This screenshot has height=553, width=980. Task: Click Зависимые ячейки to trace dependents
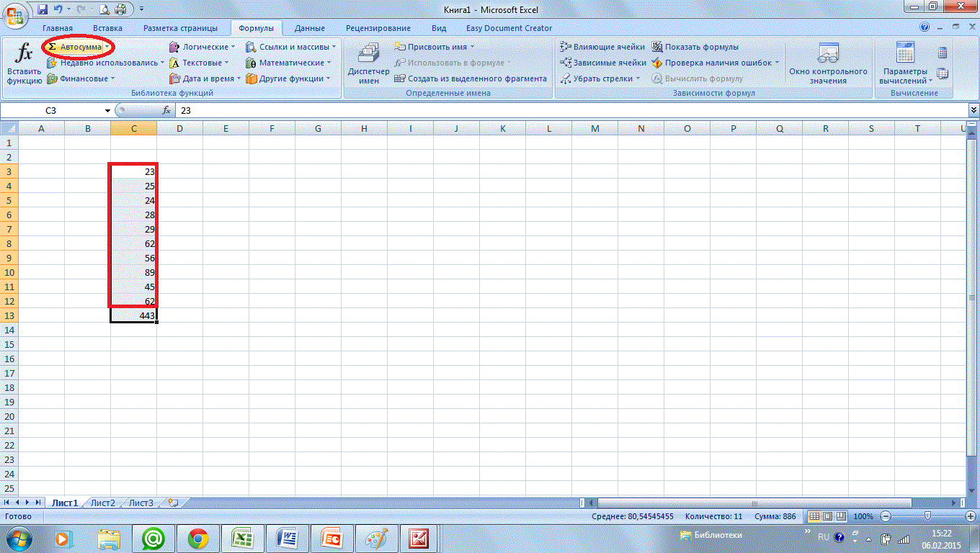[602, 63]
